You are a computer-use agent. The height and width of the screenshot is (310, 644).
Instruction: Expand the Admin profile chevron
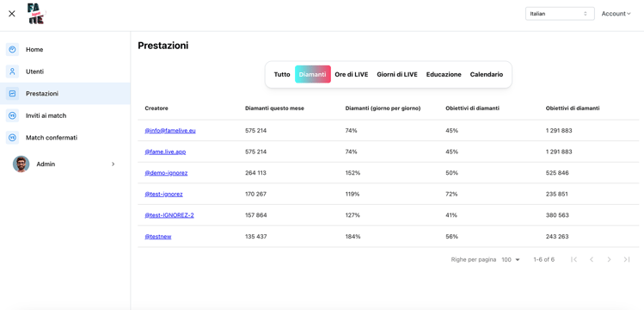point(113,164)
